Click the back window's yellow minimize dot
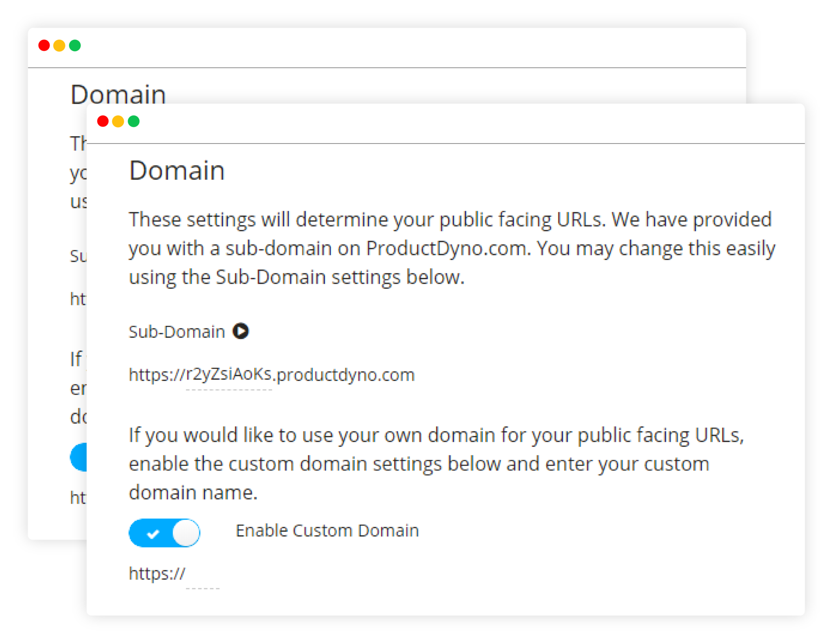The height and width of the screenshot is (644, 833). click(x=59, y=46)
